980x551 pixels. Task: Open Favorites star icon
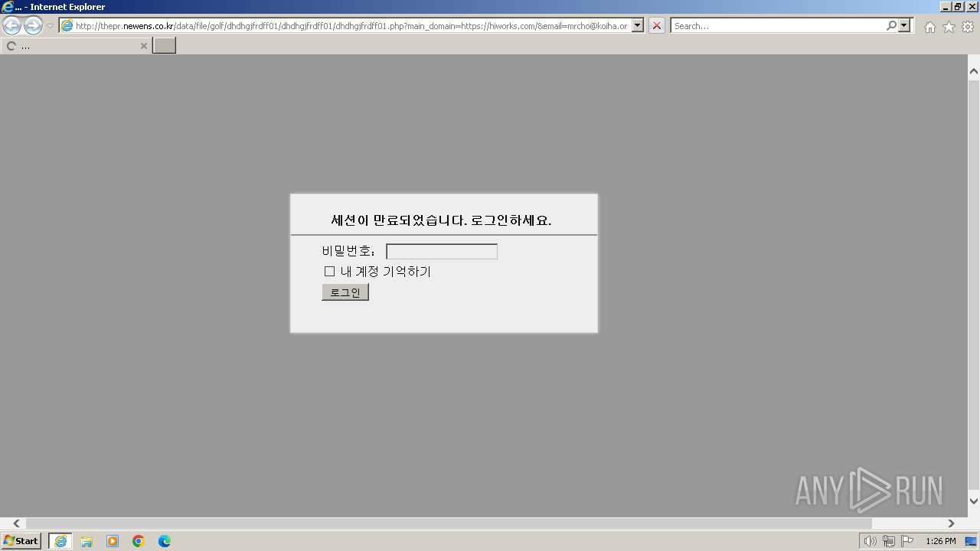(949, 27)
